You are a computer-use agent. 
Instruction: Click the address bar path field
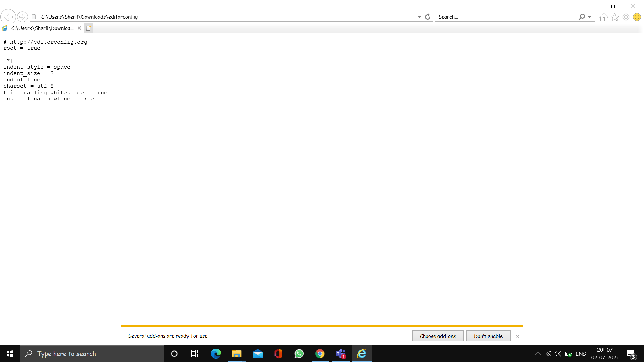[225, 17]
